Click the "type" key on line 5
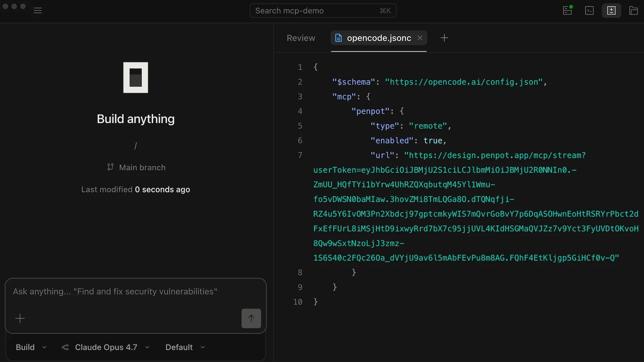644x362 pixels. tap(385, 126)
